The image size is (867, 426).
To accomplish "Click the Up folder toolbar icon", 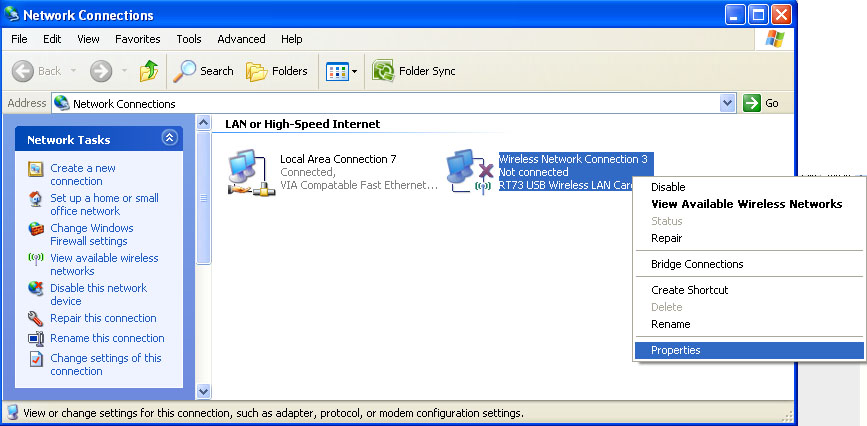I will 149,71.
